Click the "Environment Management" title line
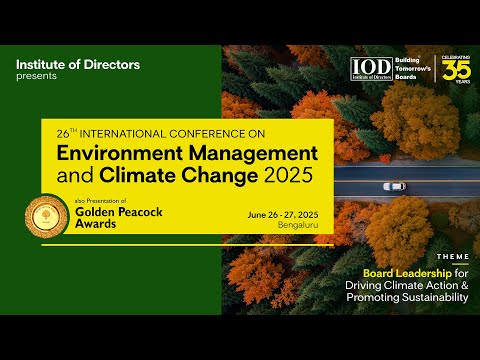The image size is (480, 360). pos(187,153)
